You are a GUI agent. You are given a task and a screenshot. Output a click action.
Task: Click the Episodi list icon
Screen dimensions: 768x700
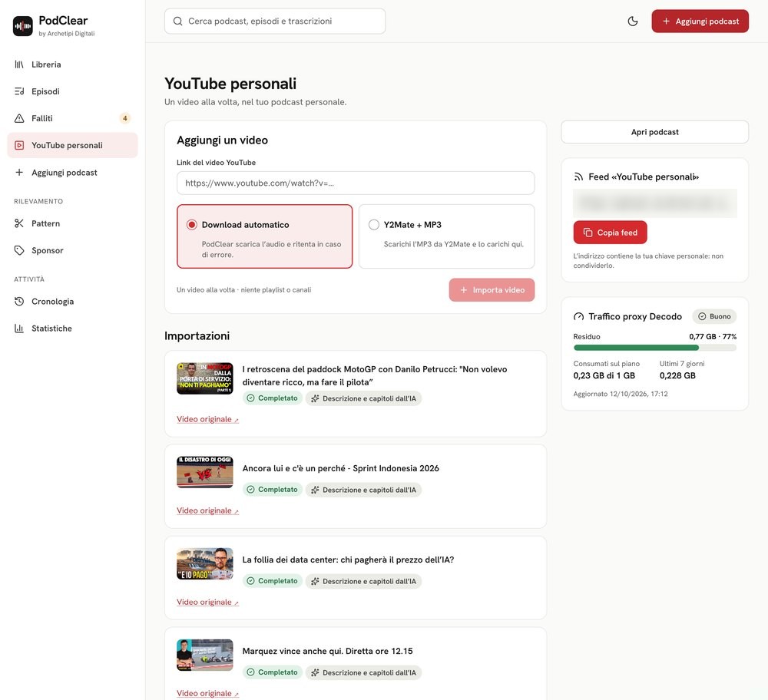pos(19,91)
